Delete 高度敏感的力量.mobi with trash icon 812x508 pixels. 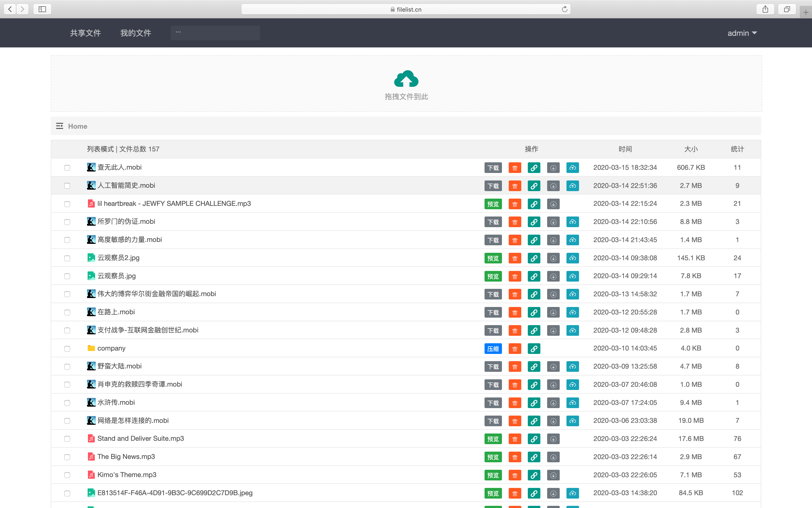[515, 240]
